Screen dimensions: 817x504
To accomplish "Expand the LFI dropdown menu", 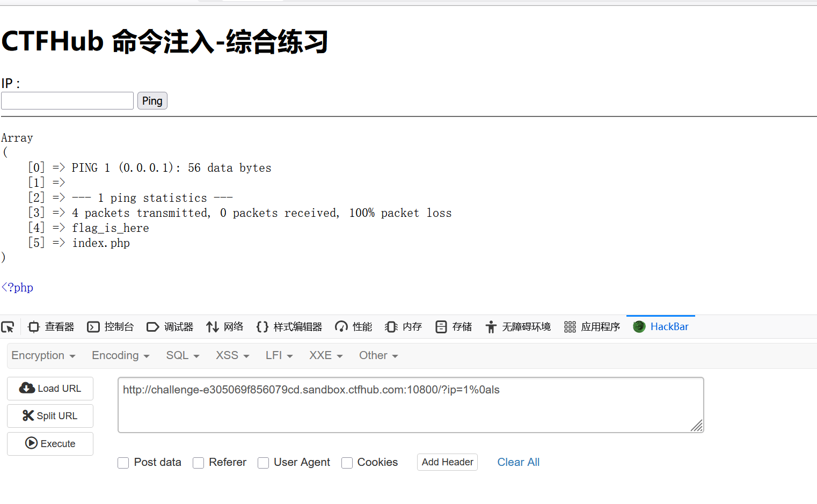I will coord(279,356).
